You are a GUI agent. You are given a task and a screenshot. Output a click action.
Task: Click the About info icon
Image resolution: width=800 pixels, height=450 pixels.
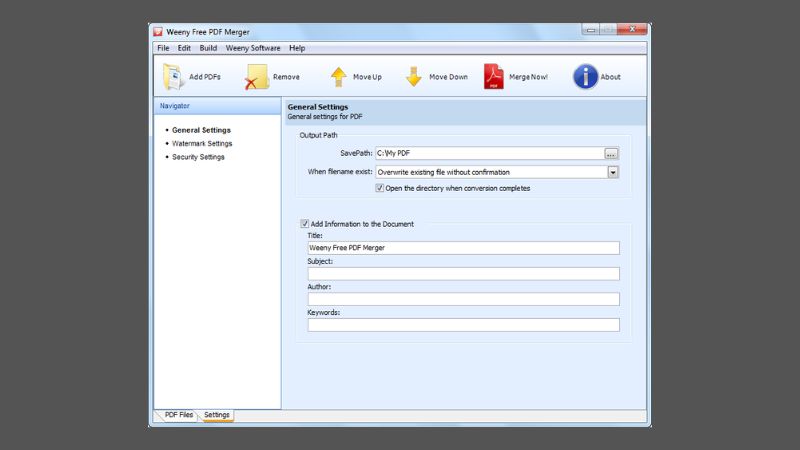click(585, 77)
